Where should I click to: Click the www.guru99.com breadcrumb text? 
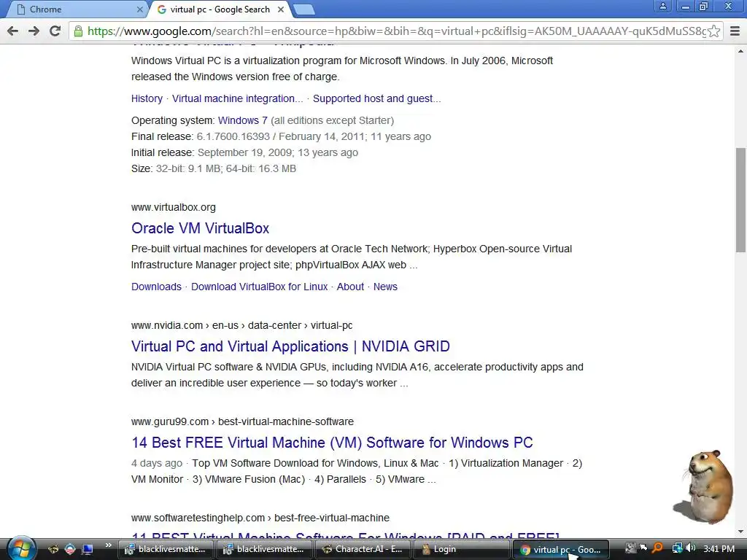242,421
